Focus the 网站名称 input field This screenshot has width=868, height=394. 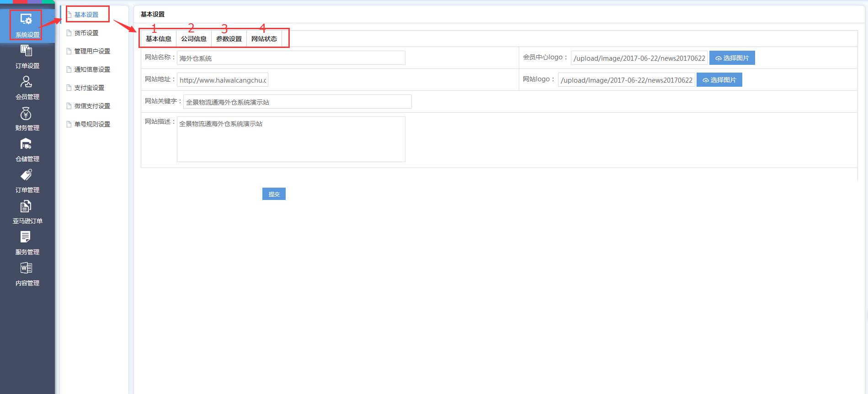tap(291, 58)
